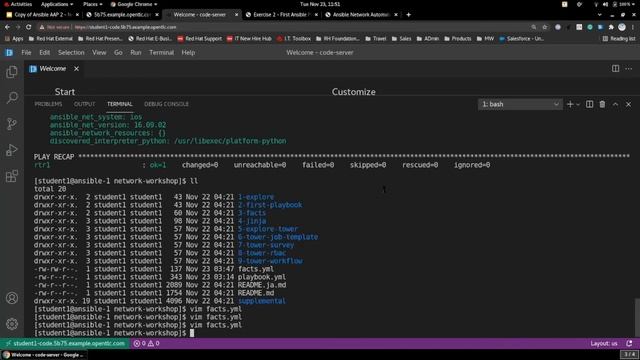This screenshot has width=640, height=360.
Task: Open the Extensions view
Action: [x=12, y=176]
